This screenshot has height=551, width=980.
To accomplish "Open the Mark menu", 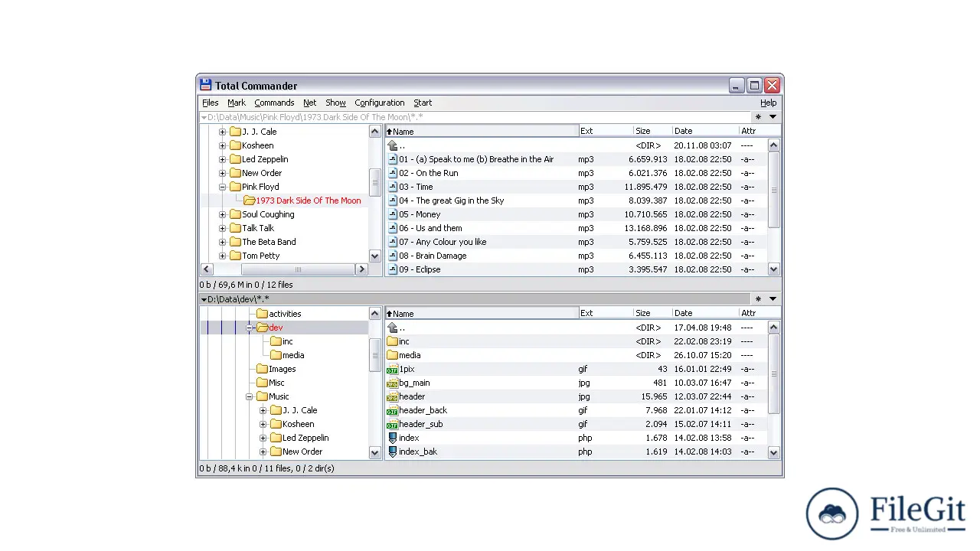I will (237, 103).
